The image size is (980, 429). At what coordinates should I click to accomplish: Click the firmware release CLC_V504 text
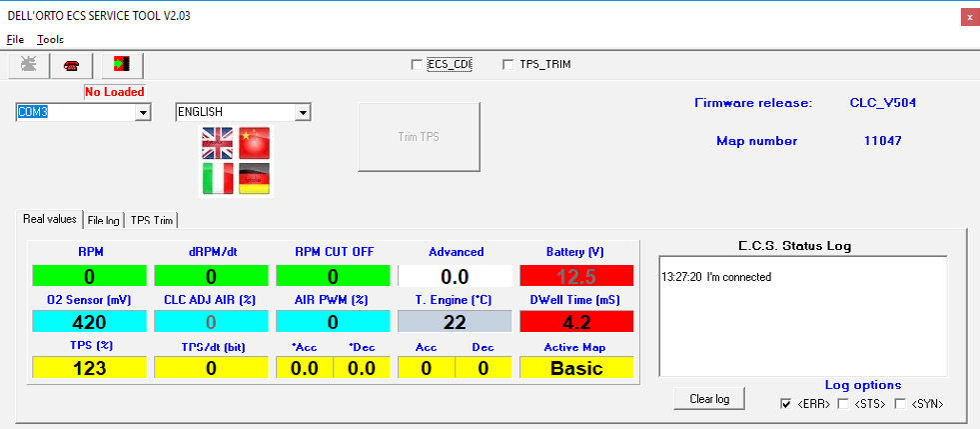point(882,103)
